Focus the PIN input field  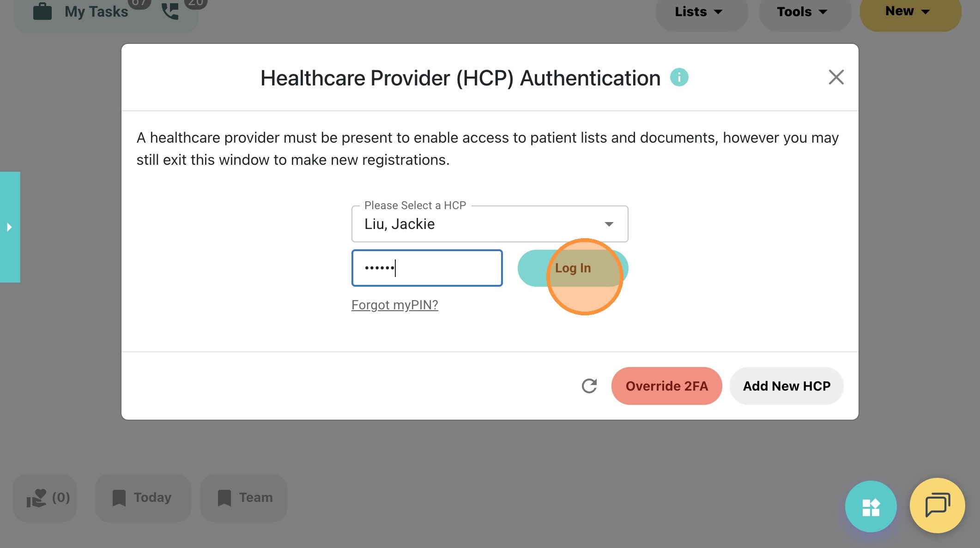pyautogui.click(x=427, y=268)
